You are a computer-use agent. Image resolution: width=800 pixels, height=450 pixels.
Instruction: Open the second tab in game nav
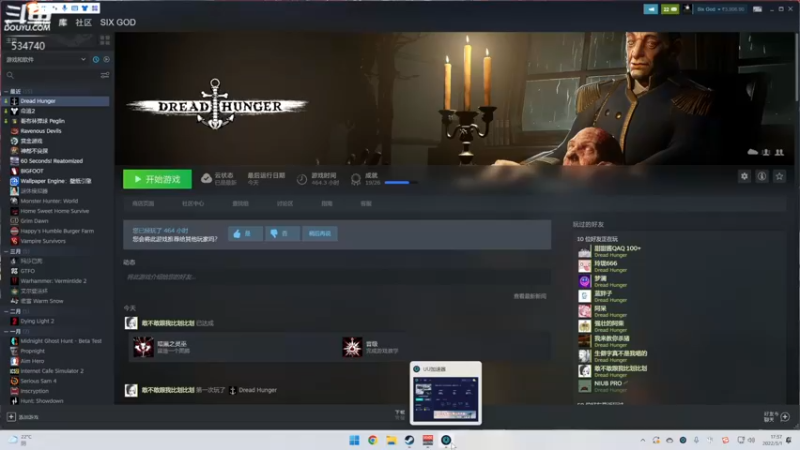point(193,204)
